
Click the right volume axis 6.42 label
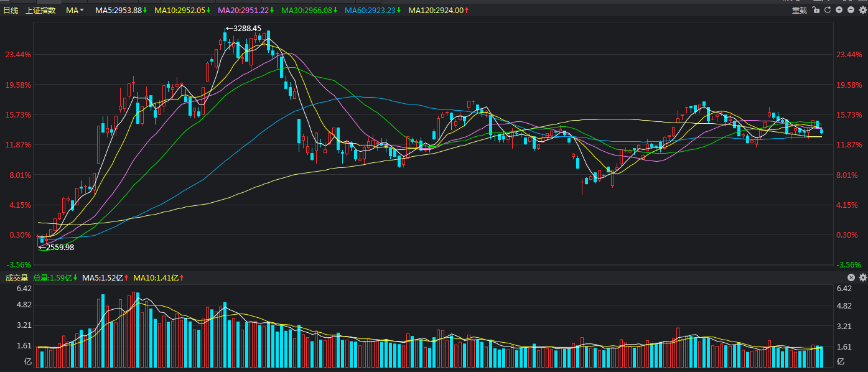coord(844,289)
